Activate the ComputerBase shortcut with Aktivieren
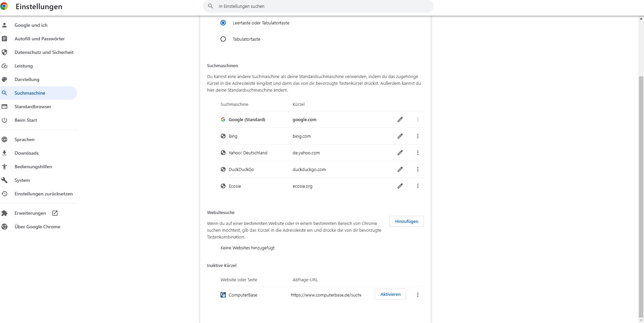 coord(390,294)
